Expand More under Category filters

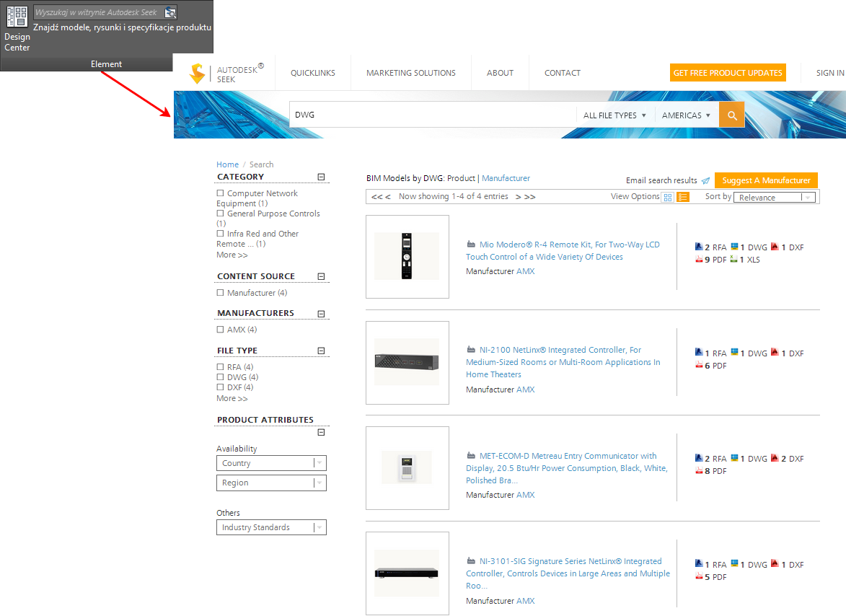click(232, 255)
